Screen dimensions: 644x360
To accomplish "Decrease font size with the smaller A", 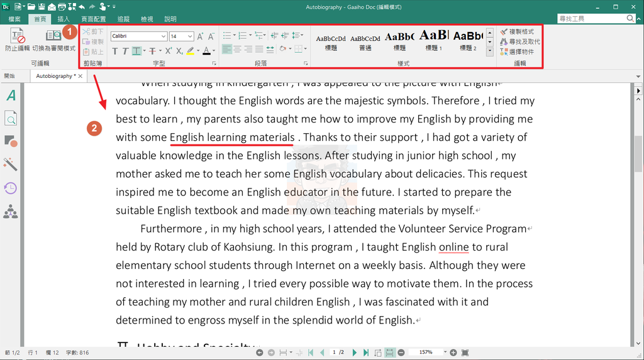I will (211, 36).
